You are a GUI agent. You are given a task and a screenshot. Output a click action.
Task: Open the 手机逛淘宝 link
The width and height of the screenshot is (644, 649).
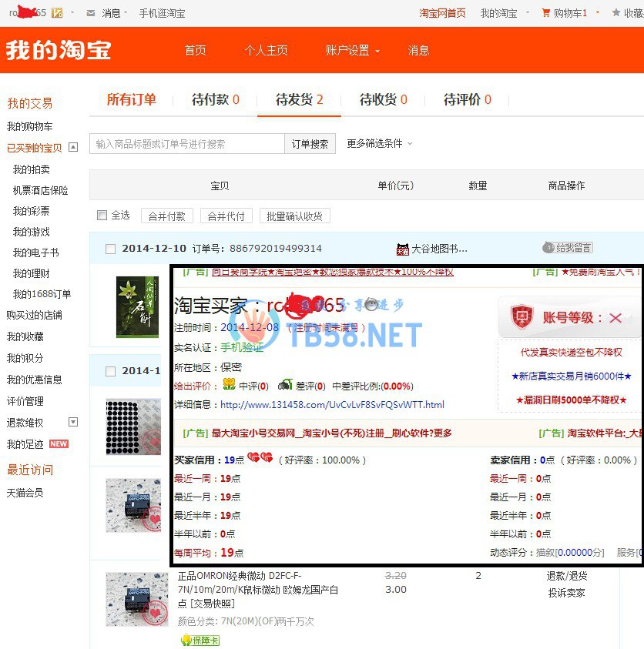click(162, 13)
